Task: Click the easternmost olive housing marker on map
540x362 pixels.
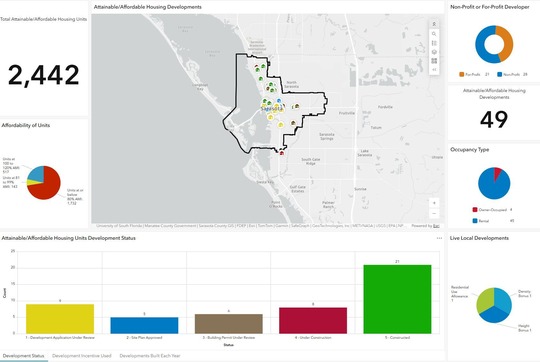Action: (297, 106)
